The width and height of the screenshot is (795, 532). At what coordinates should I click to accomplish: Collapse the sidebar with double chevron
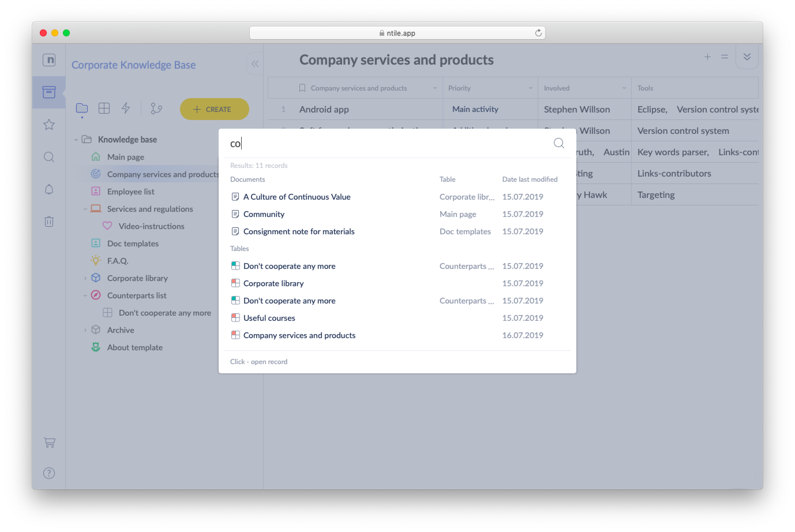pyautogui.click(x=255, y=64)
